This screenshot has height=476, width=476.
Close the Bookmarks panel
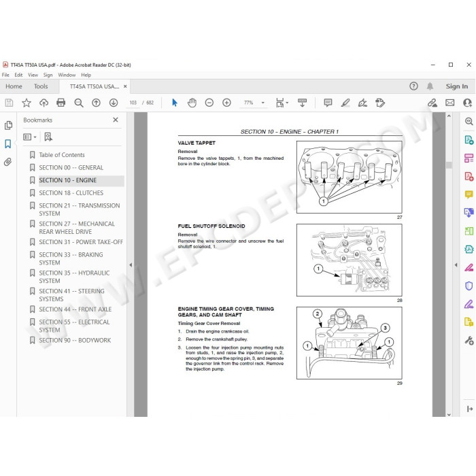tap(116, 120)
